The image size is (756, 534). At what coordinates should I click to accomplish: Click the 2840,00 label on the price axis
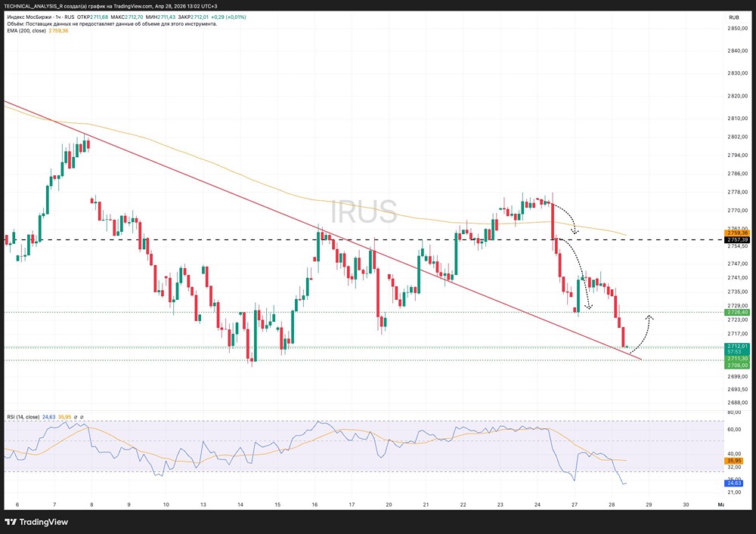(737, 51)
